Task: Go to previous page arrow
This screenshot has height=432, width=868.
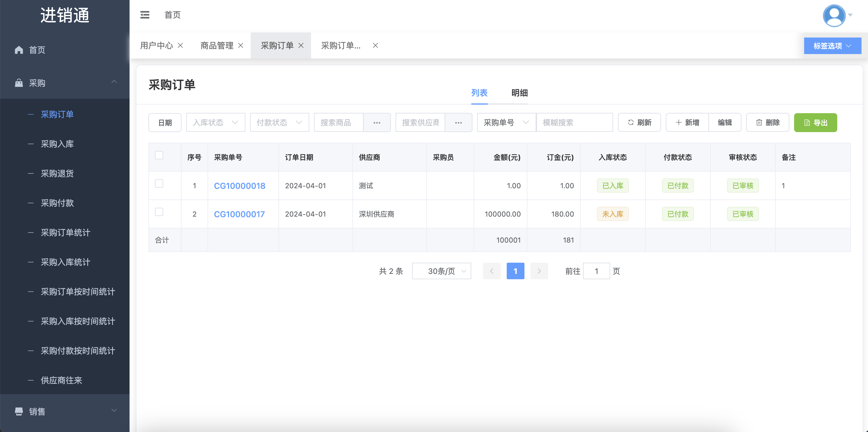Action: (x=492, y=271)
